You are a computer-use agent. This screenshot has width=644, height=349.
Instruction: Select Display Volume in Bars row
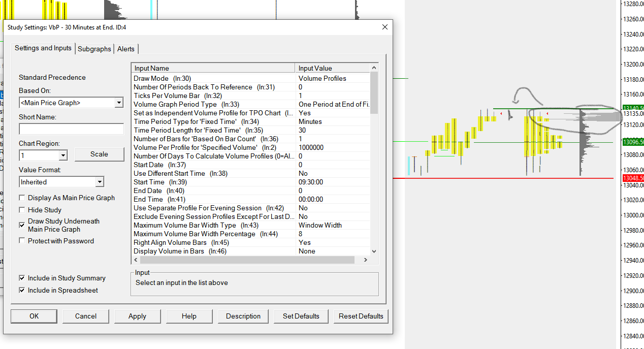[x=251, y=251]
